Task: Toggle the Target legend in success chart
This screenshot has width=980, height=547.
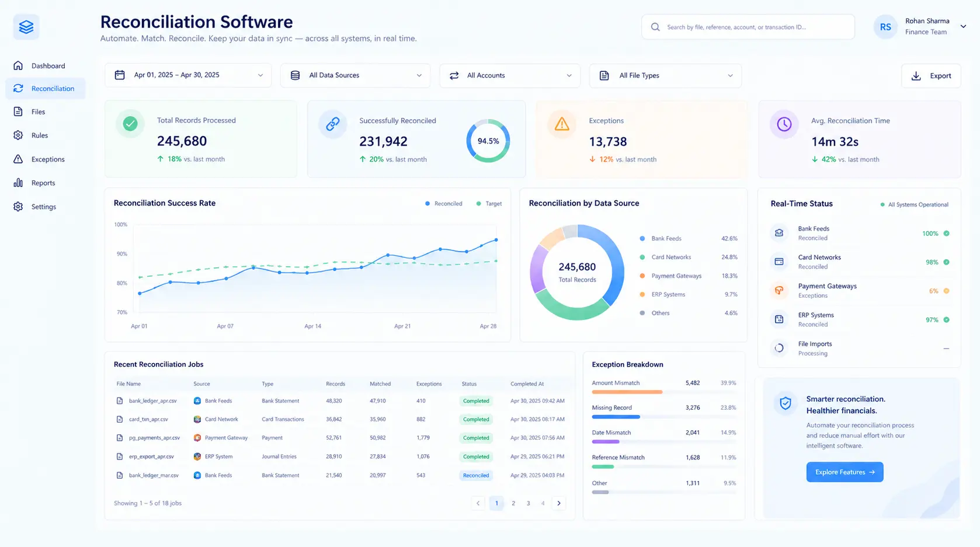Action: (489, 204)
